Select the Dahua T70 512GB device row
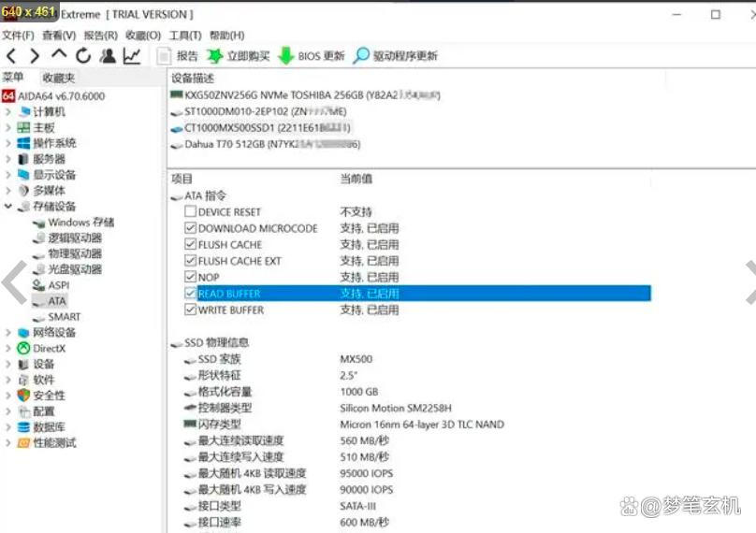This screenshot has width=756, height=533. (x=265, y=144)
